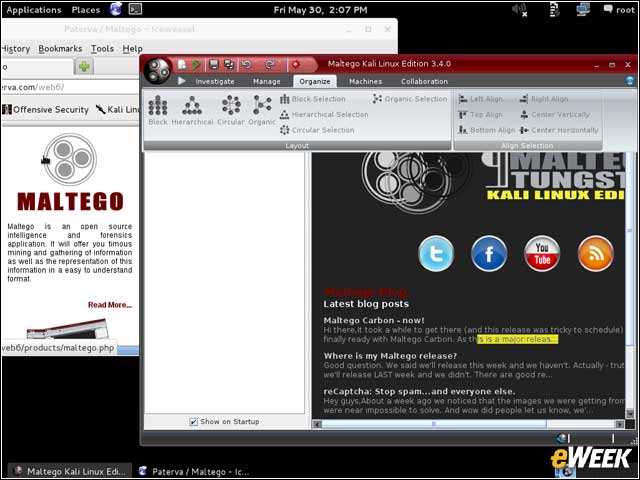This screenshot has width=640, height=480.
Task: Apply Circular layout
Action: [231, 110]
